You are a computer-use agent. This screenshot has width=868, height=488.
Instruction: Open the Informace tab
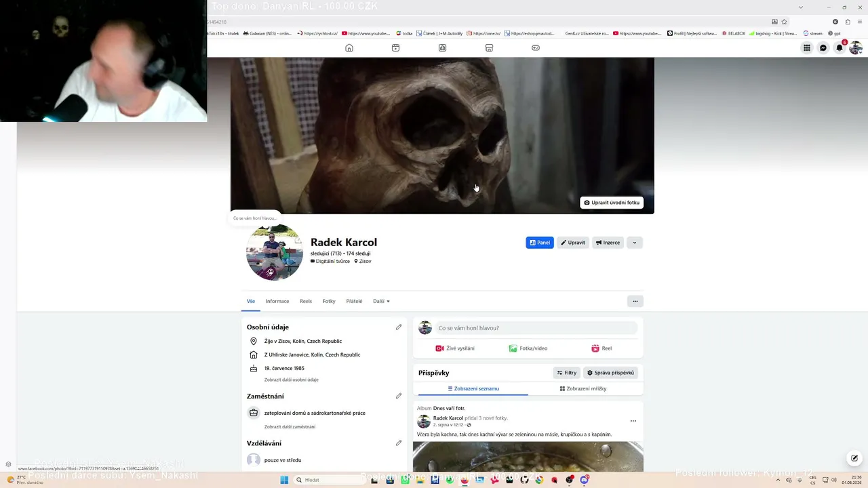coord(277,301)
